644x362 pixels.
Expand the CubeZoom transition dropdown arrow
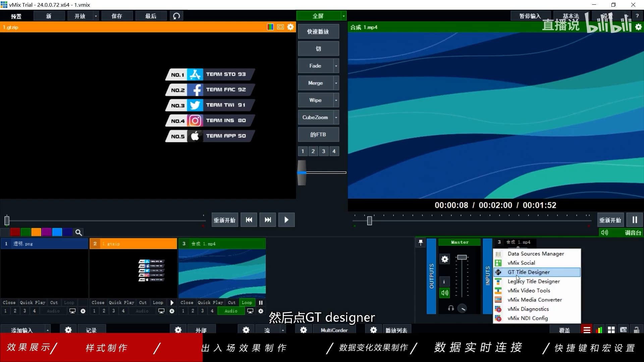(x=336, y=117)
